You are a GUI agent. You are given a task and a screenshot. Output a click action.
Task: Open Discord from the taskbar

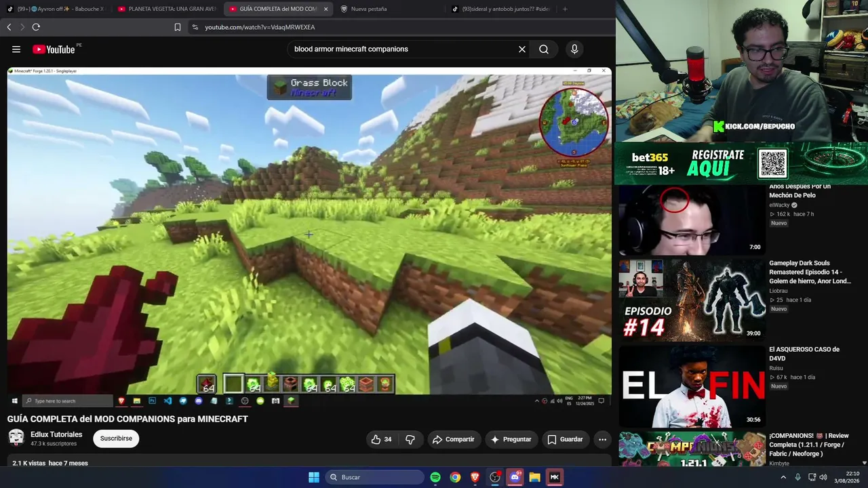[515, 477]
